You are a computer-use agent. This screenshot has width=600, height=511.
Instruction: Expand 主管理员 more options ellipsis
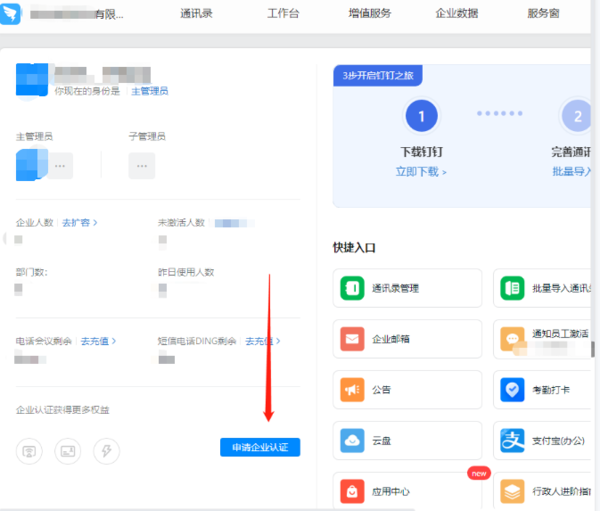coord(60,165)
